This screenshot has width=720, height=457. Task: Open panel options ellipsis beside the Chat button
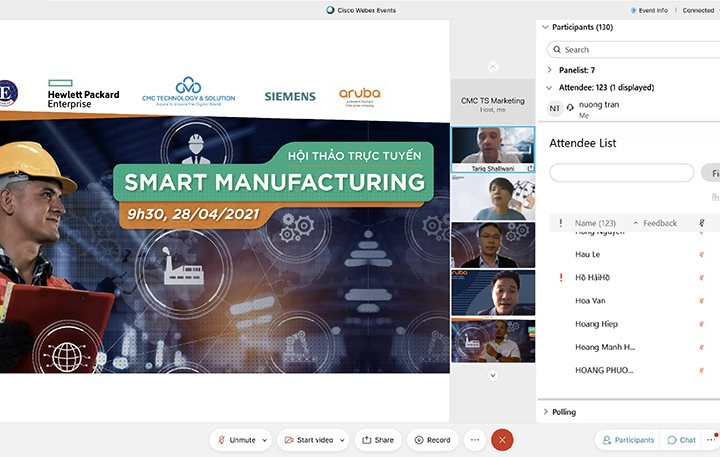[711, 440]
